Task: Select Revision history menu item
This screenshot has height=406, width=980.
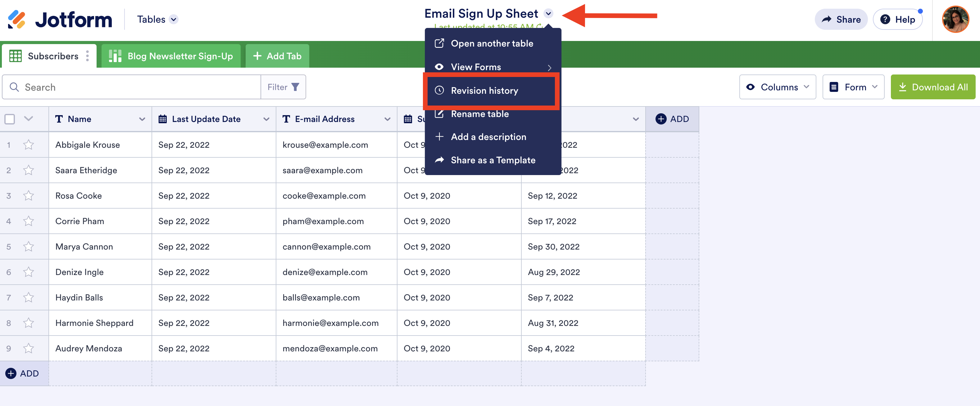Action: pyautogui.click(x=484, y=90)
